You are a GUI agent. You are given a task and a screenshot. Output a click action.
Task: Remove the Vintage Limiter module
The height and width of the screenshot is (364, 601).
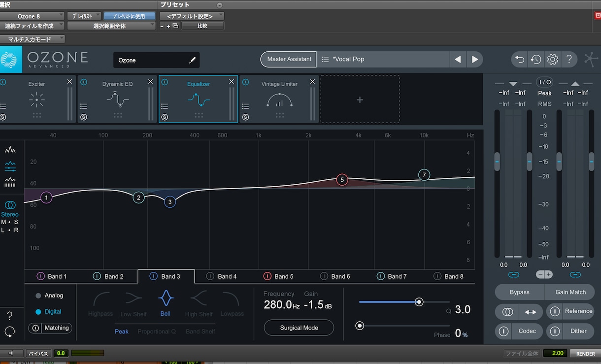tap(312, 82)
